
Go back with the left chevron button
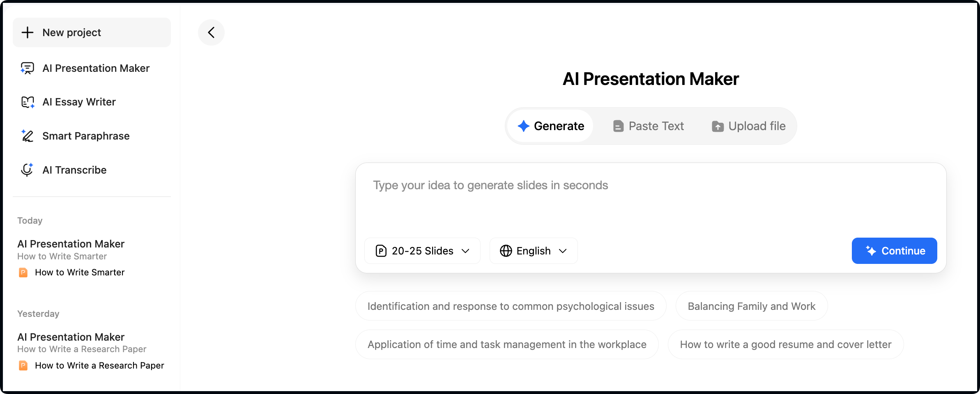tap(211, 32)
